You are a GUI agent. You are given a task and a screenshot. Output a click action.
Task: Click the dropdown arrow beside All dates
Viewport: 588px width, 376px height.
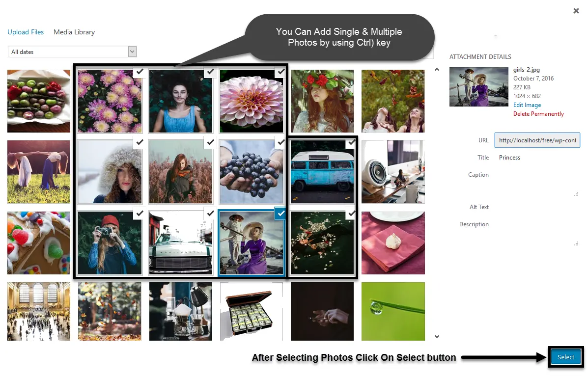point(132,52)
